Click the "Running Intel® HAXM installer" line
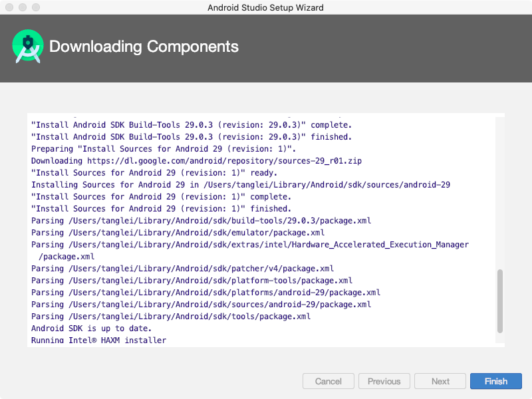 (x=98, y=340)
